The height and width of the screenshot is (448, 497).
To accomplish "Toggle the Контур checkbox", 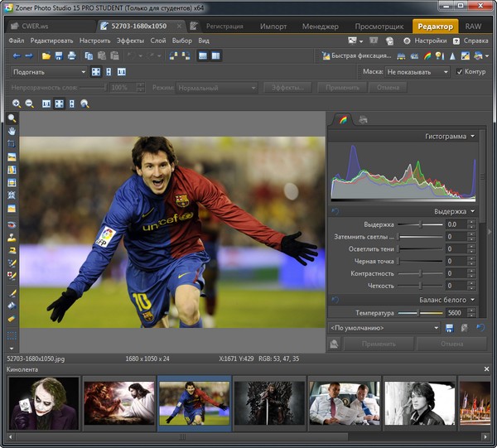I will pos(459,72).
